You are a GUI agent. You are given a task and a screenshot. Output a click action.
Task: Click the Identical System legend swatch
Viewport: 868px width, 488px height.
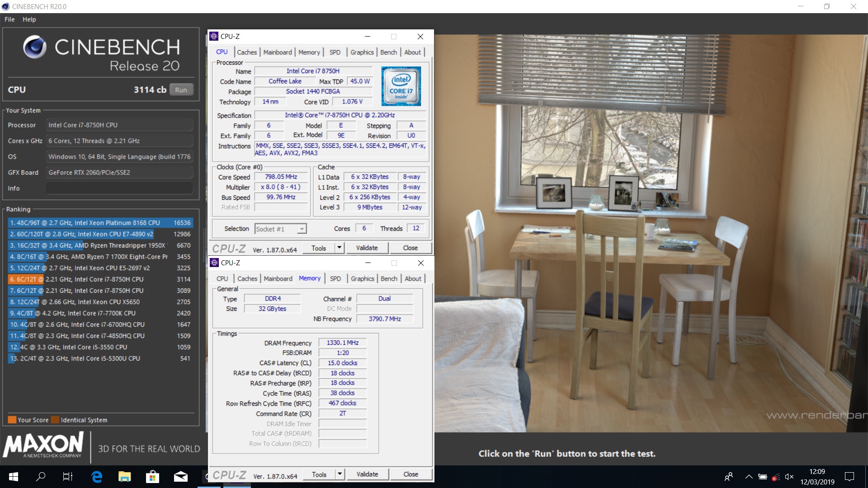pos(55,420)
